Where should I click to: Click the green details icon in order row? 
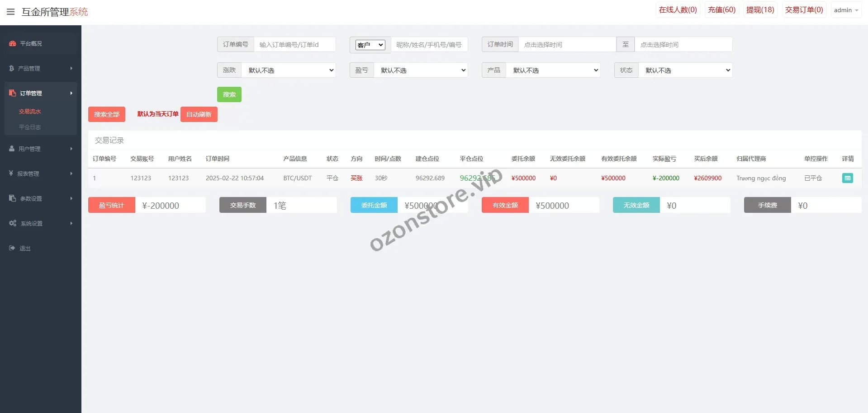pos(847,178)
